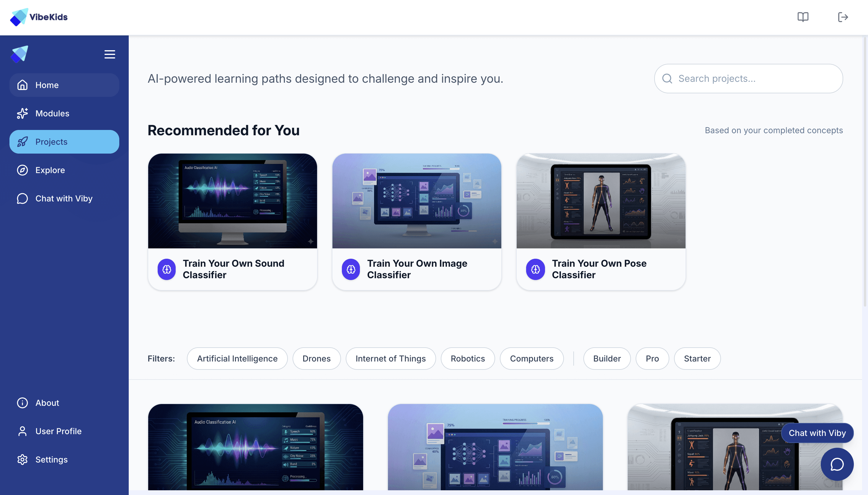Toggle the Drones filter chip
This screenshot has height=495, width=868.
click(316, 358)
